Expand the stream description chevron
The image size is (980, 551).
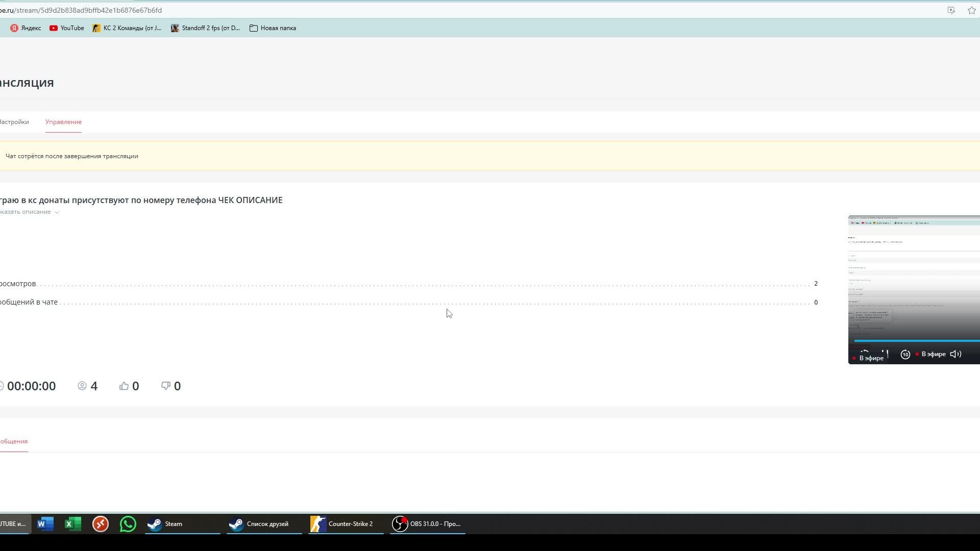click(x=57, y=212)
